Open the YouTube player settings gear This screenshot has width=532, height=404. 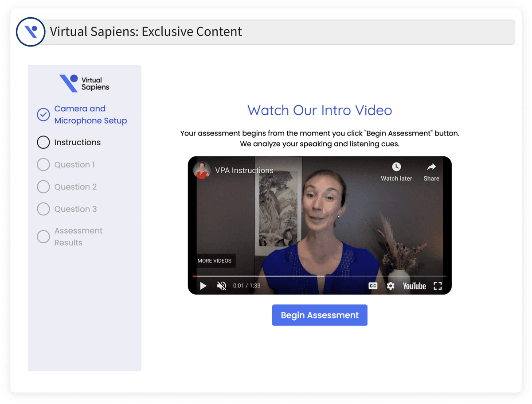click(x=390, y=286)
